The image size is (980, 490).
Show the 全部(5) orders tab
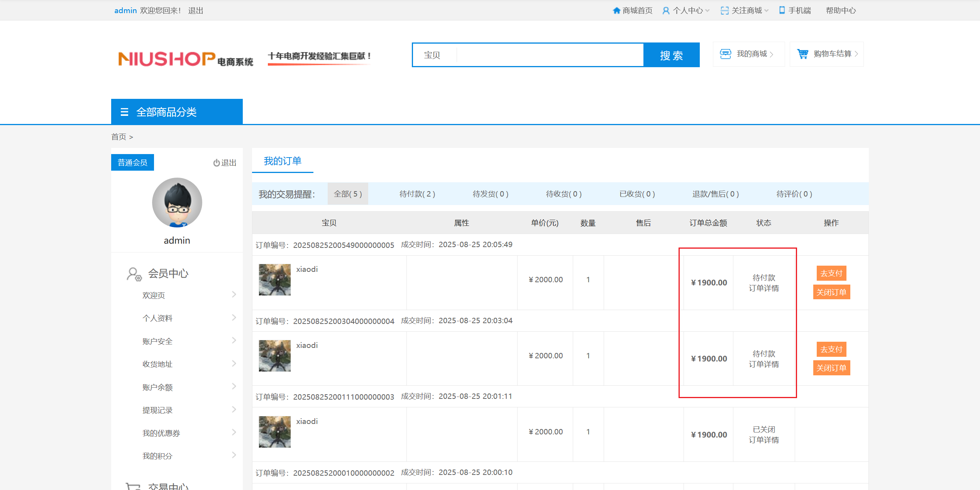click(x=348, y=194)
